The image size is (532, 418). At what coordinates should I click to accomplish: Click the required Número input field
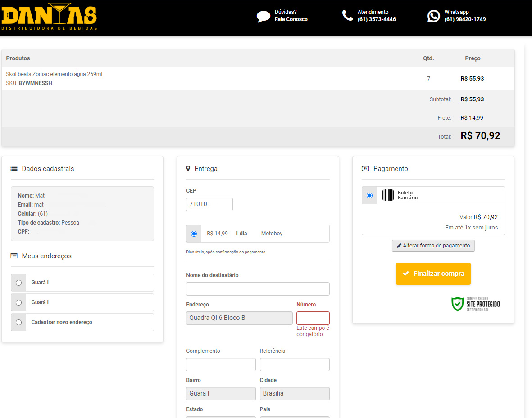pos(313,318)
